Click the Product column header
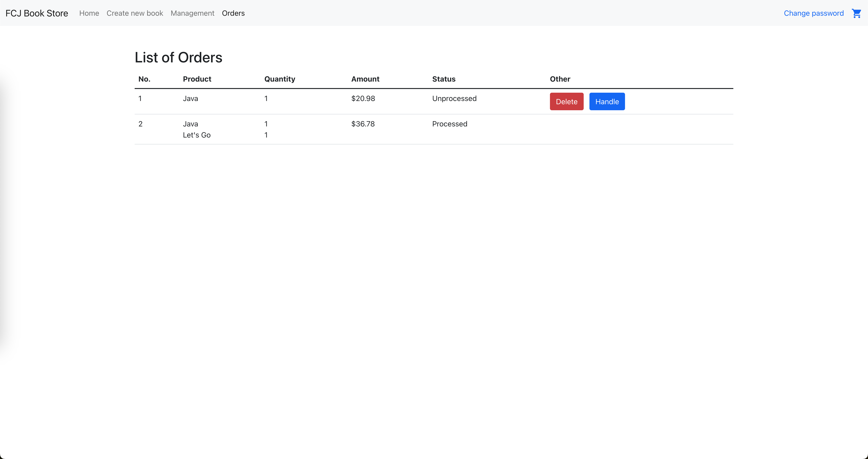Image resolution: width=868 pixels, height=459 pixels. click(197, 79)
